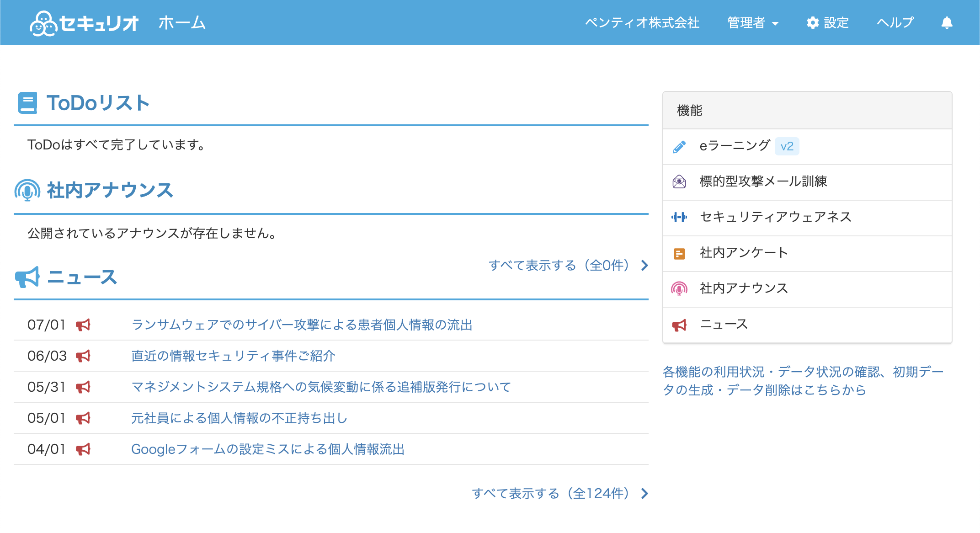Click the v2 badge beside eラーニング
980x533 pixels.
(787, 147)
